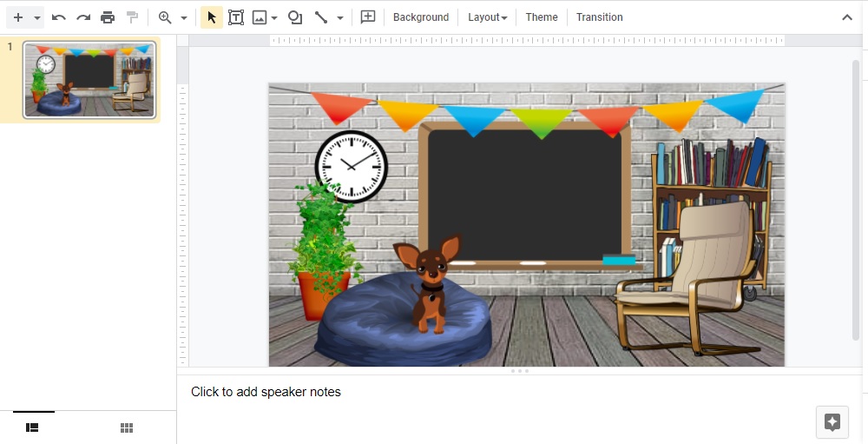Click the Background button

pyautogui.click(x=421, y=17)
